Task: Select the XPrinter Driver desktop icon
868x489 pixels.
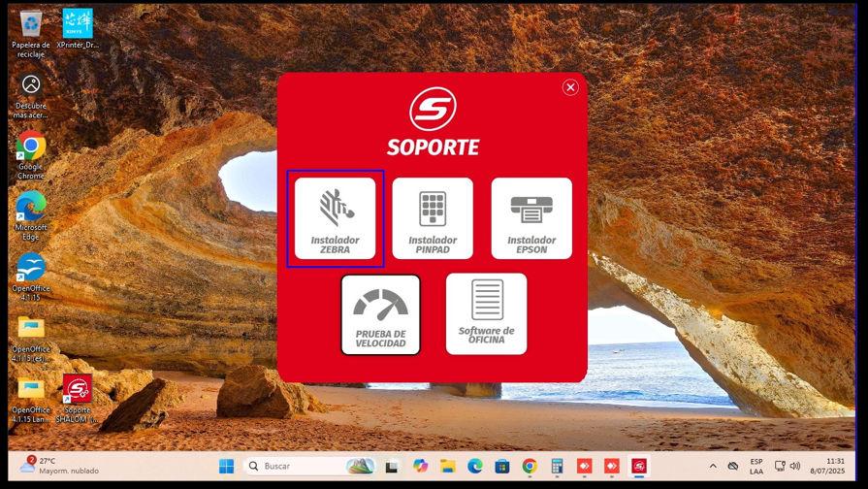Action: click(78, 25)
